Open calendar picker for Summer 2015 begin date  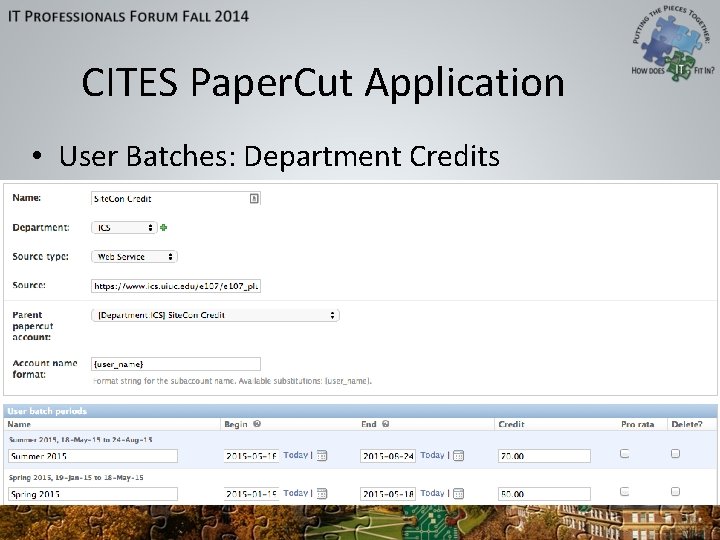point(322,456)
